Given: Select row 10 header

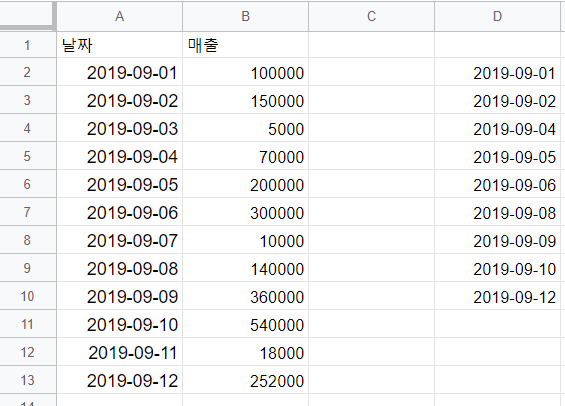Looking at the screenshot, I should click(x=27, y=296).
